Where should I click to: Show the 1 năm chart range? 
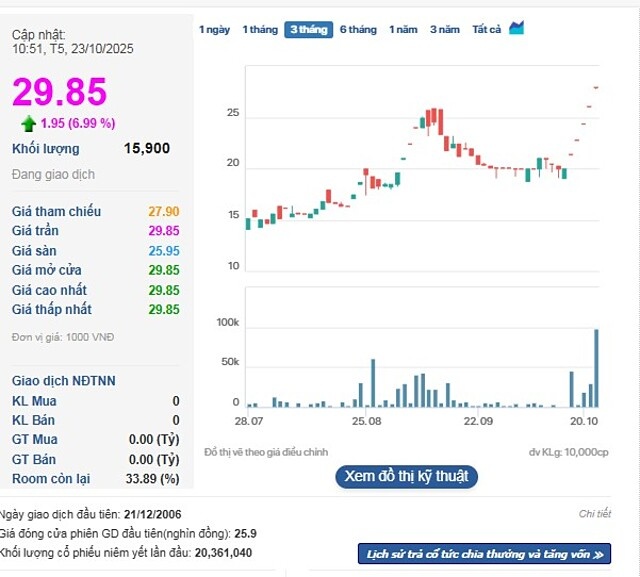click(403, 29)
